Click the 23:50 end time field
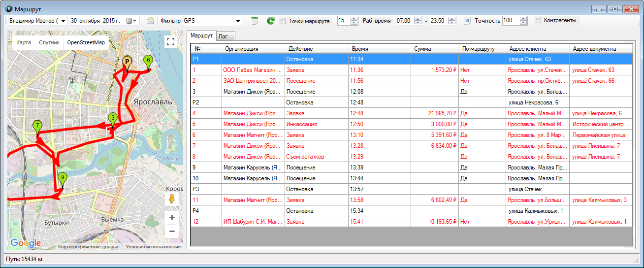 point(439,21)
